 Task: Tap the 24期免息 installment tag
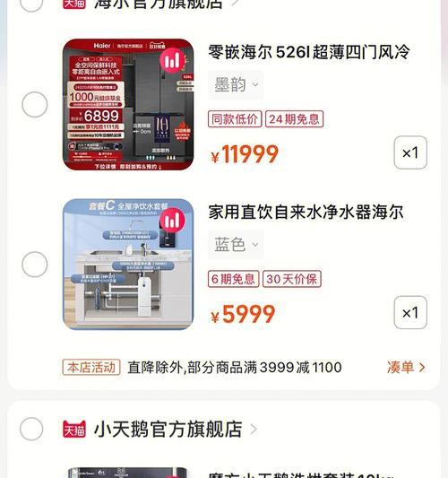pyautogui.click(x=294, y=119)
